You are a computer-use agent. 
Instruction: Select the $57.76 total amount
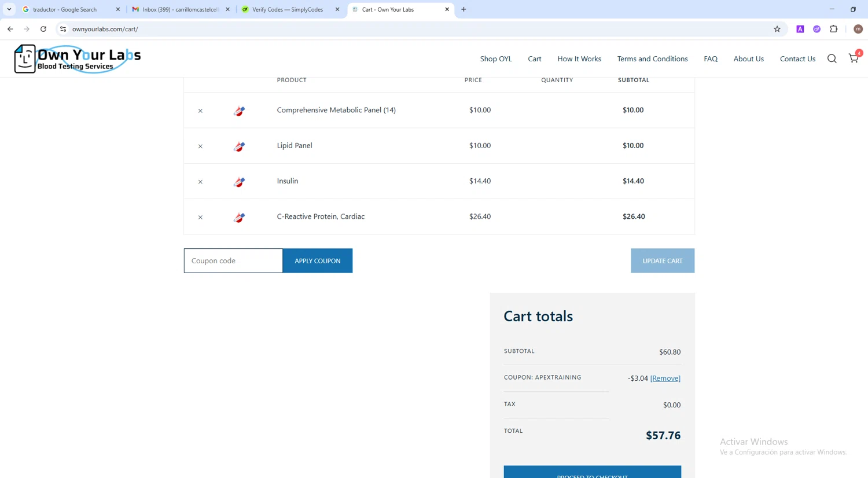(x=663, y=435)
